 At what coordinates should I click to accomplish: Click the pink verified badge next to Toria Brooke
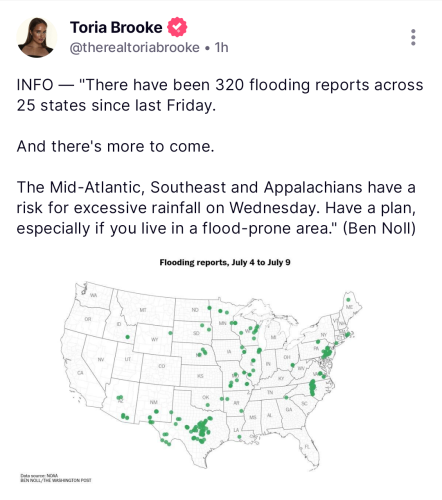point(177,27)
